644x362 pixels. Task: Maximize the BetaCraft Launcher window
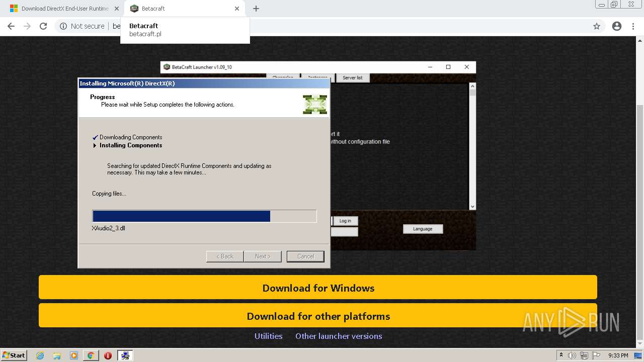(x=448, y=67)
